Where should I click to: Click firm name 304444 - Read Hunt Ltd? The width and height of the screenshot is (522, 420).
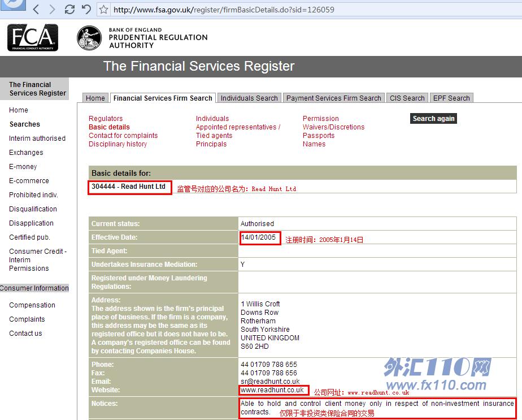click(128, 187)
